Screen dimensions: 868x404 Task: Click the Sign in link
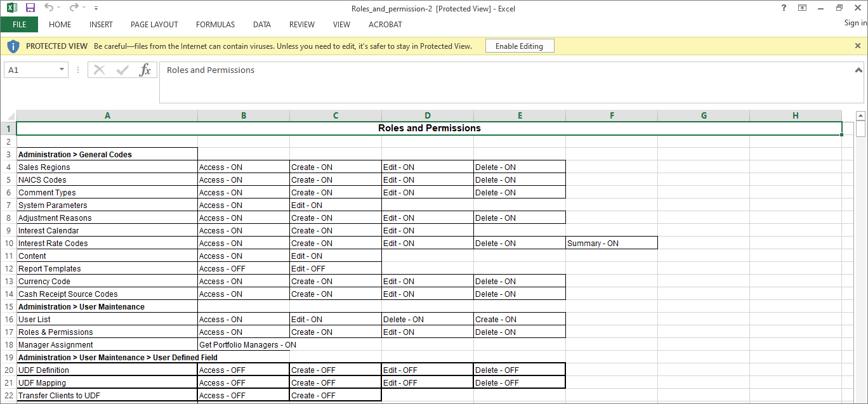coord(855,23)
